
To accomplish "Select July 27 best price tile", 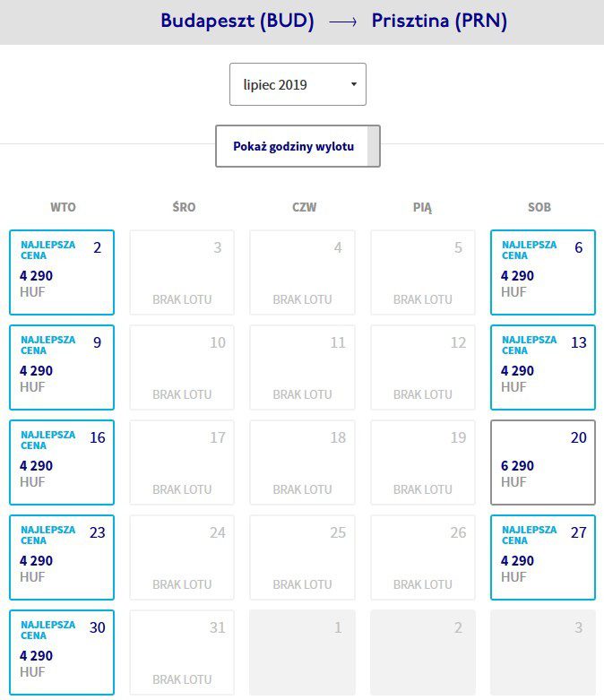I will (x=543, y=557).
